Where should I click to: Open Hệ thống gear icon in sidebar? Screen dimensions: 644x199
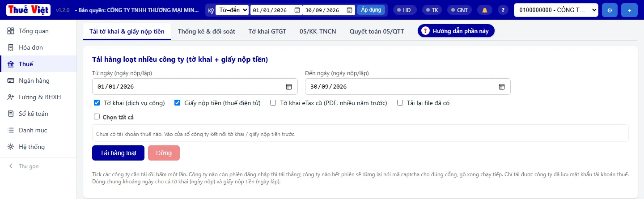(11, 147)
